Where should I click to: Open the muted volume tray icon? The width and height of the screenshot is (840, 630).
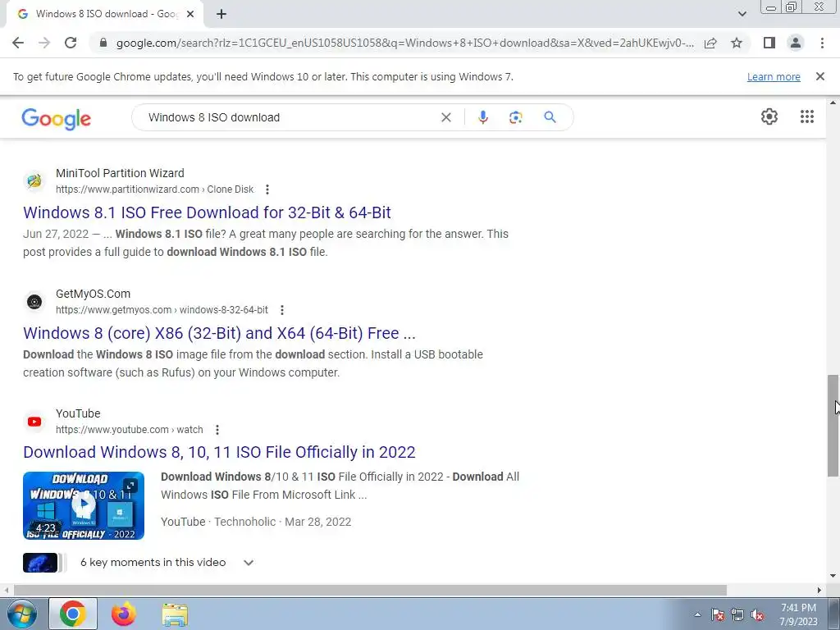point(757,614)
